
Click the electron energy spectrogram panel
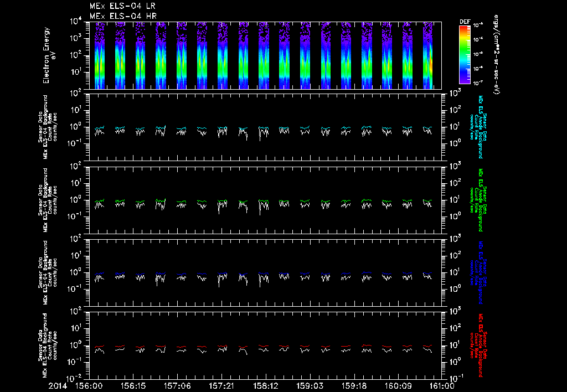click(x=265, y=55)
